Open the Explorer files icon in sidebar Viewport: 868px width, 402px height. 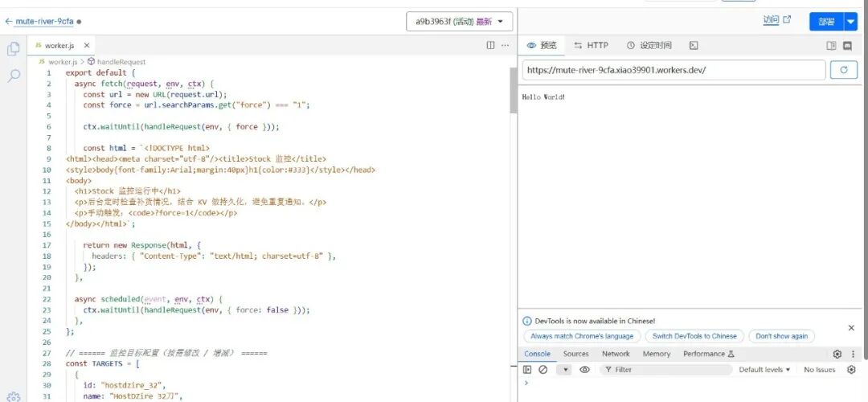tap(14, 49)
